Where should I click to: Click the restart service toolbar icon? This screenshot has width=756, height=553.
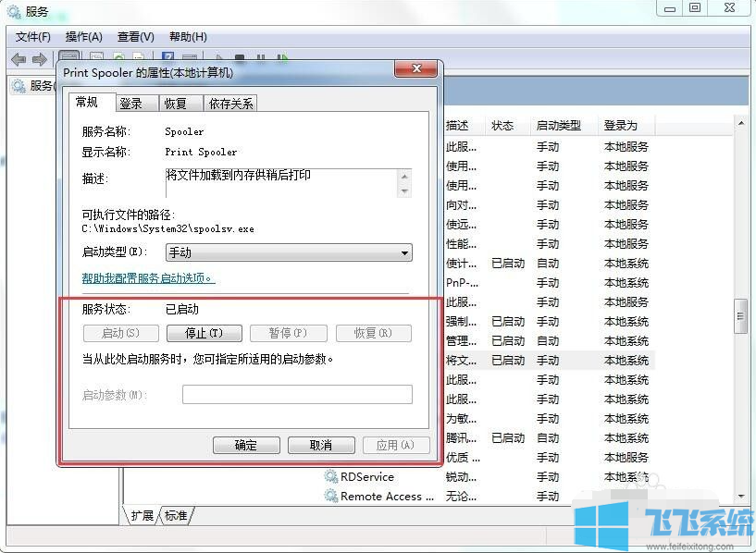pyautogui.click(x=280, y=56)
